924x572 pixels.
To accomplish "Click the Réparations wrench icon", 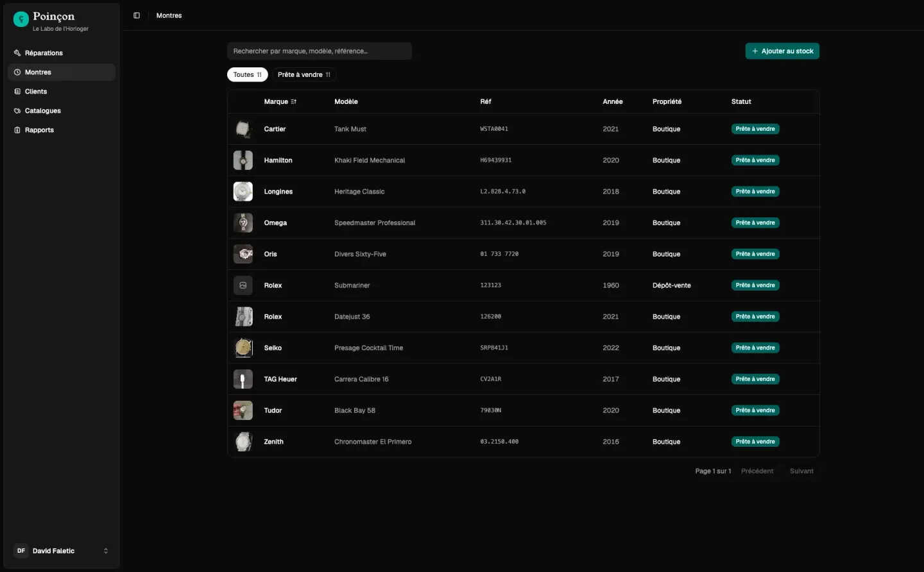I will pos(17,53).
